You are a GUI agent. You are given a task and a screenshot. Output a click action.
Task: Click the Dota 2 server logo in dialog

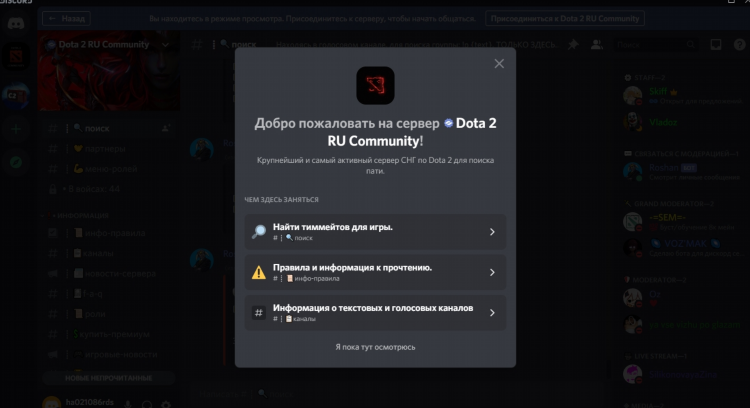[x=375, y=85]
